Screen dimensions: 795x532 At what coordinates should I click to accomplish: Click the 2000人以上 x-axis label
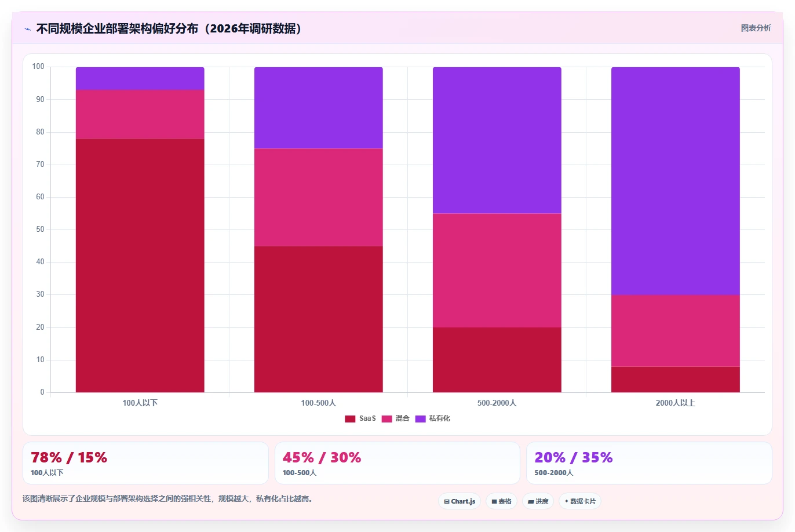click(x=675, y=403)
